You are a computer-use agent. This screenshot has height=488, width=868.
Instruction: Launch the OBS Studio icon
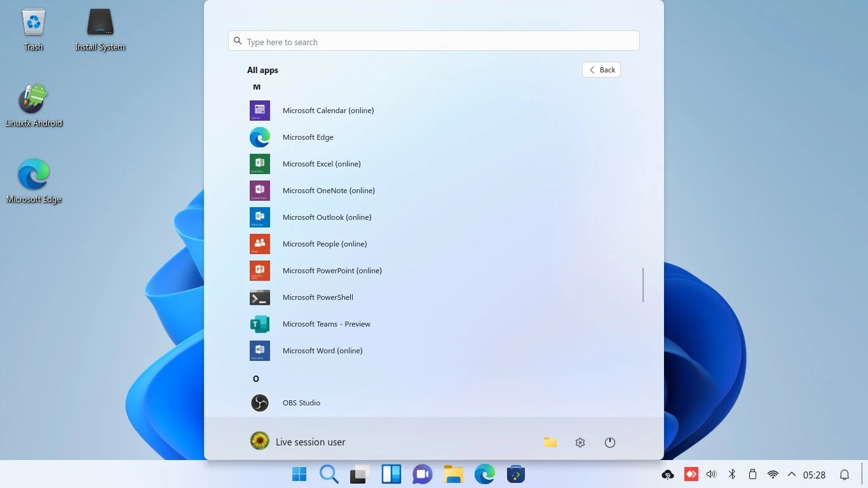260,403
